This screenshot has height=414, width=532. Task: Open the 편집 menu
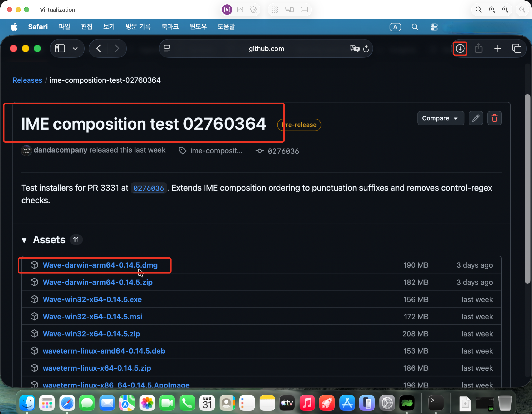pos(87,27)
